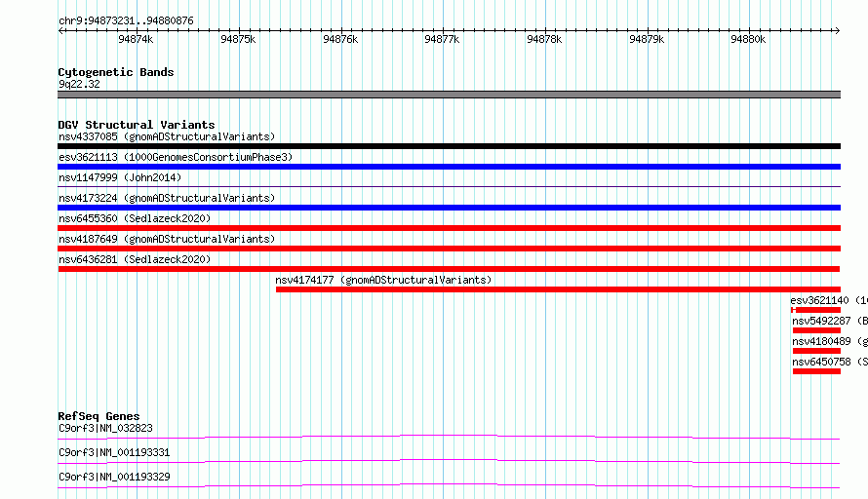This screenshot has height=499, width=868.
Task: Select the nsv4173224 variant label
Action: click(167, 198)
